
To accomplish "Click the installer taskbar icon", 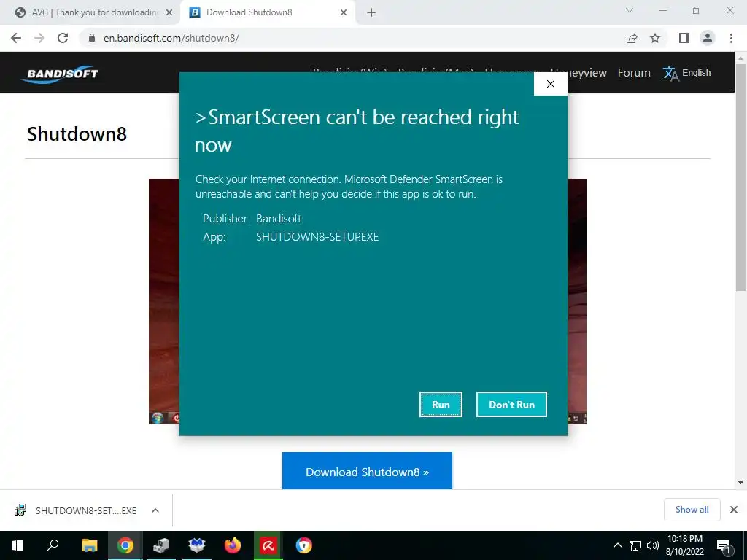I will pyautogui.click(x=161, y=545).
